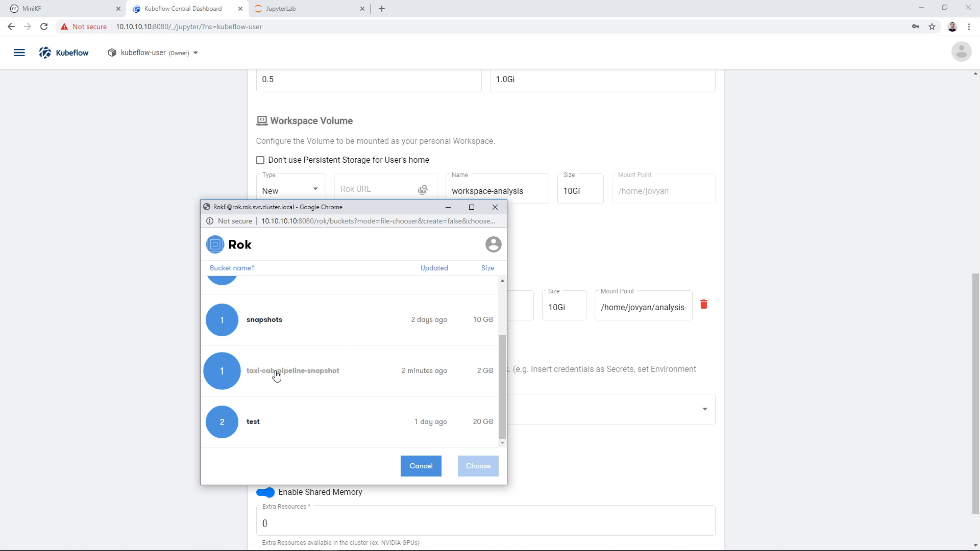Open the taxi-cab-pipeline-snapshot bucket
Viewport: 980px width, 551px height.
293,370
